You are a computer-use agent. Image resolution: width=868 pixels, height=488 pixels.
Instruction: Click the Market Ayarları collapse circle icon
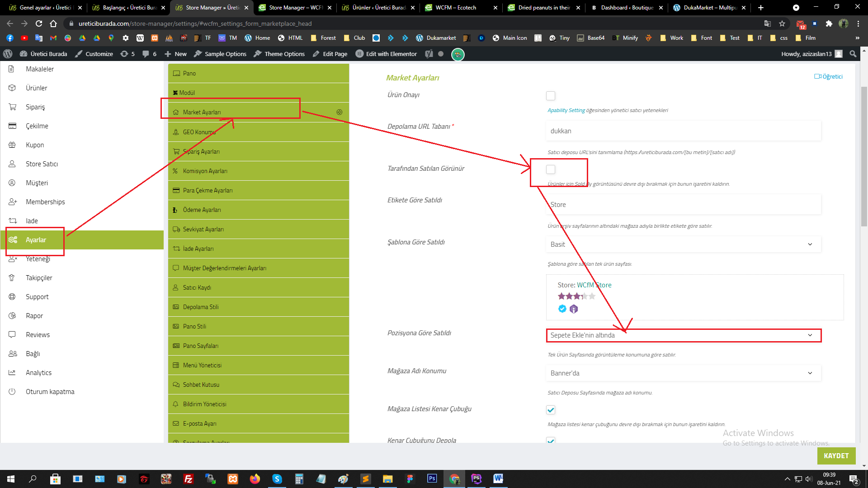[339, 112]
